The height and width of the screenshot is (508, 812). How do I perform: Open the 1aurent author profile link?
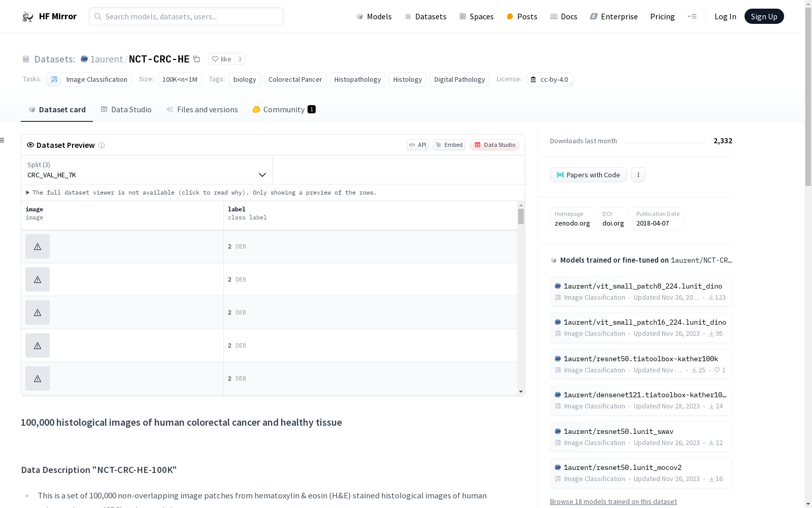tap(107, 59)
